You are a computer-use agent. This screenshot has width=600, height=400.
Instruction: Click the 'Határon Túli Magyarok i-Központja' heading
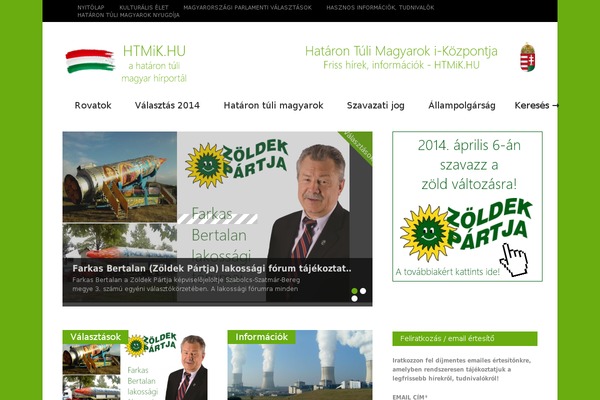[401, 51]
